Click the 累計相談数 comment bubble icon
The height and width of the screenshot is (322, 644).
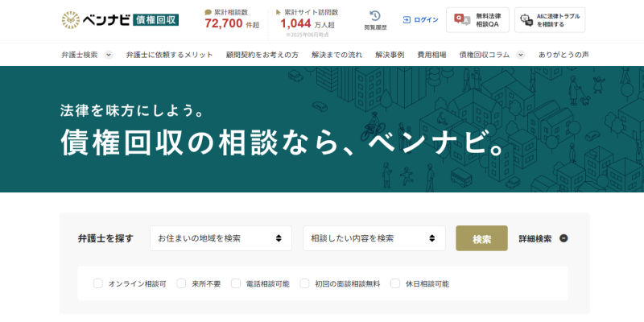208,12
